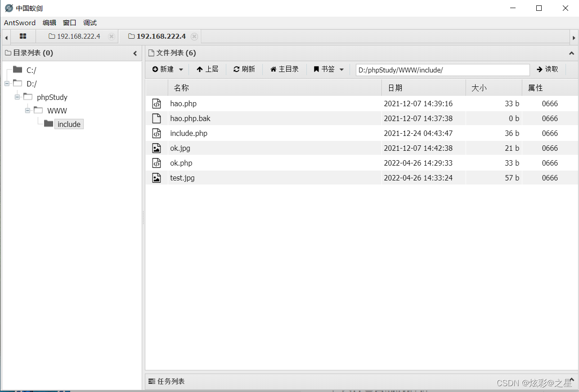The image size is (579, 392).
Task: Select file name hao.php
Action: [183, 104]
